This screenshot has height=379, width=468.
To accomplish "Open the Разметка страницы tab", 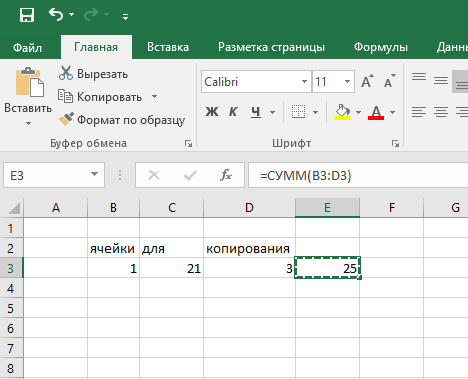I will (x=271, y=47).
